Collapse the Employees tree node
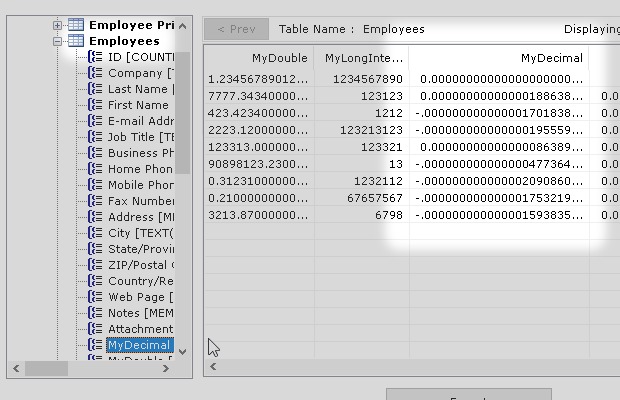Screen dimensions: 620x400 (x=58, y=41)
